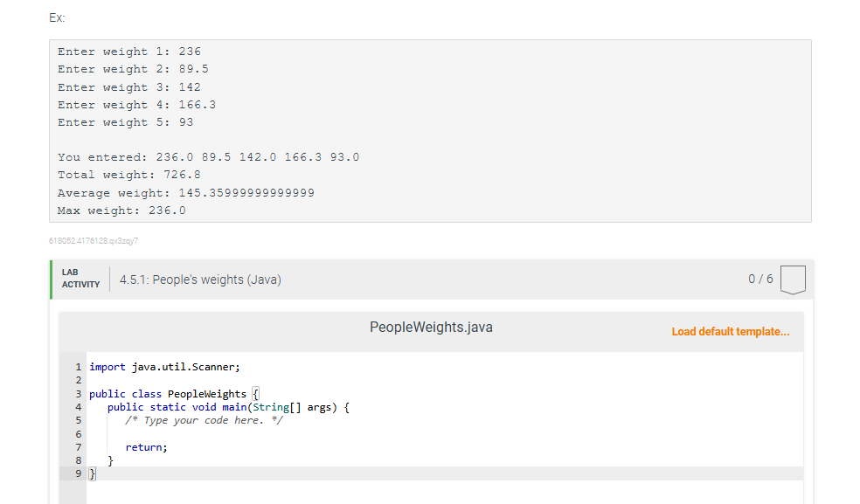Click line number 6 in the gutter
Viewport: 860px width, 504px height.
79,434
